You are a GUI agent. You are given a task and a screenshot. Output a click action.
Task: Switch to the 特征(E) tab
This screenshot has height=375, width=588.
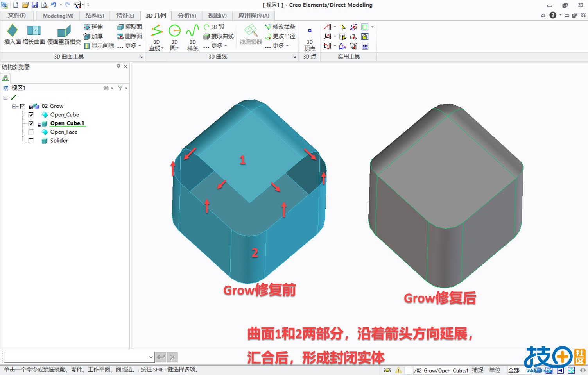(x=125, y=16)
